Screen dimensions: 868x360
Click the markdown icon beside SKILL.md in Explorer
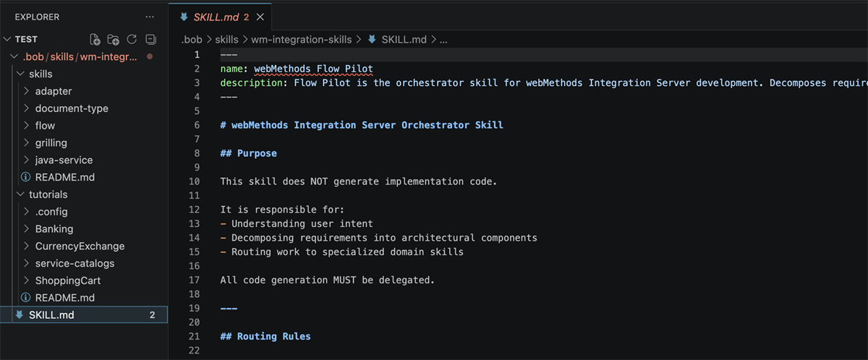coord(20,315)
